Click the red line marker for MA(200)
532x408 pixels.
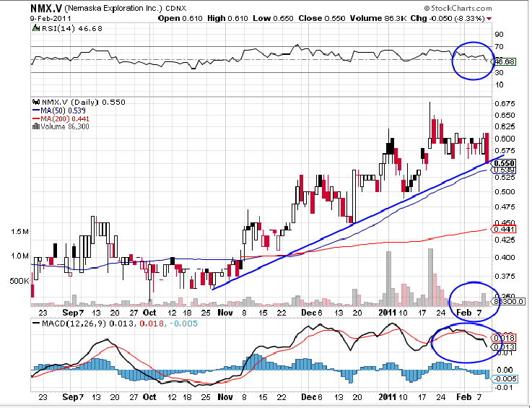36,119
